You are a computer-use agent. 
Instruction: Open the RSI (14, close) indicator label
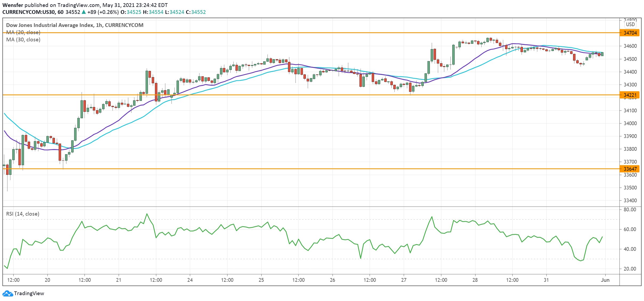pyautogui.click(x=23, y=214)
